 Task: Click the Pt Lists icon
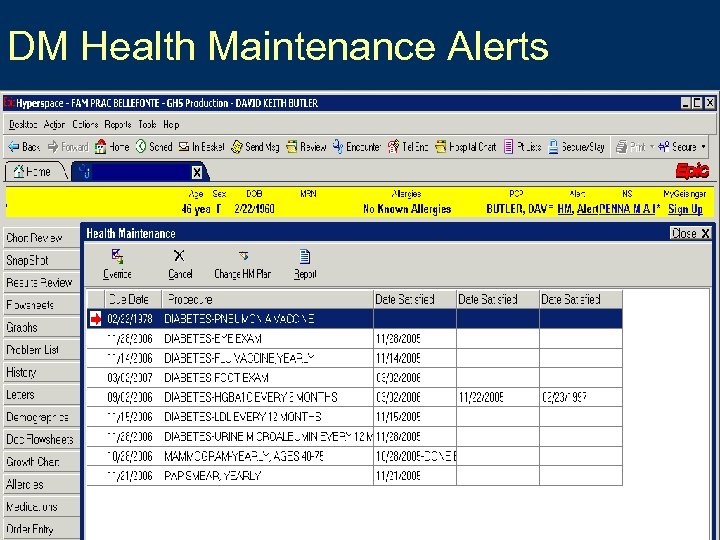tap(508, 147)
